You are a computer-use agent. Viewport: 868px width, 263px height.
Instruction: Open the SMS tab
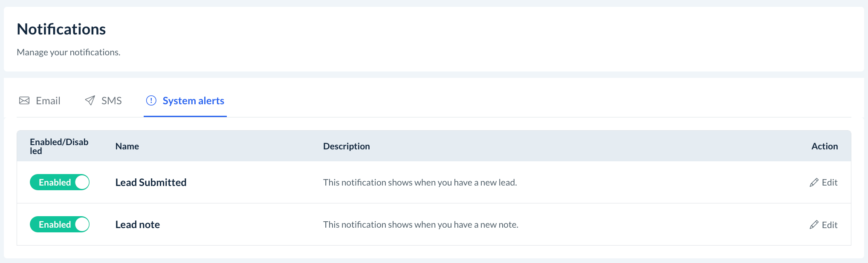click(x=111, y=101)
